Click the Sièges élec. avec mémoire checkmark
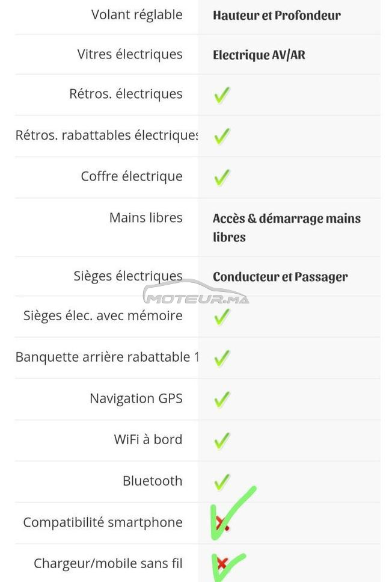Image resolution: width=392 pixels, height=582 pixels. pyautogui.click(x=222, y=317)
